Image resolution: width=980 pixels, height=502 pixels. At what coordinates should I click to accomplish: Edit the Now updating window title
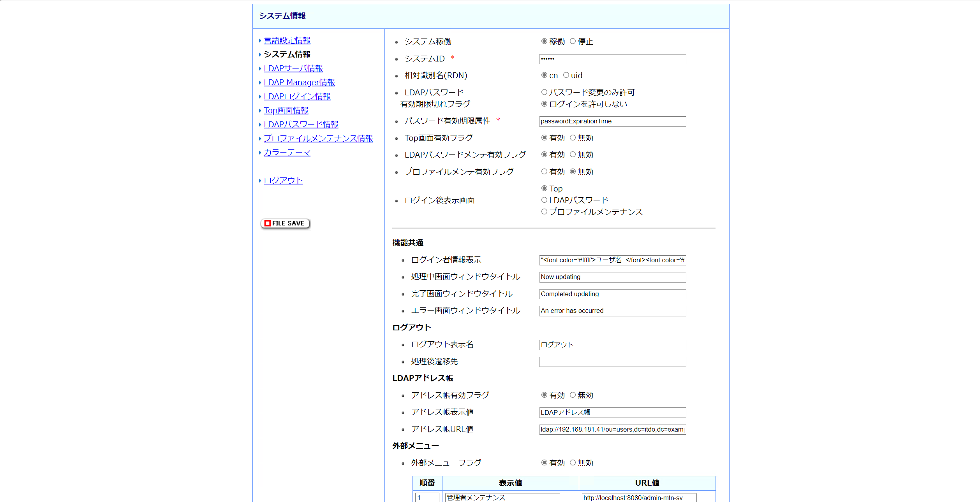(612, 277)
